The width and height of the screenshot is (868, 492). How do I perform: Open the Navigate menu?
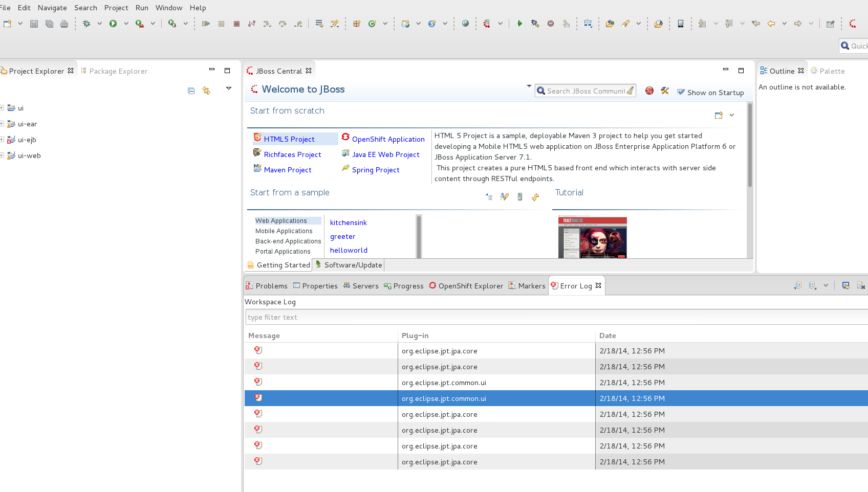tap(52, 8)
